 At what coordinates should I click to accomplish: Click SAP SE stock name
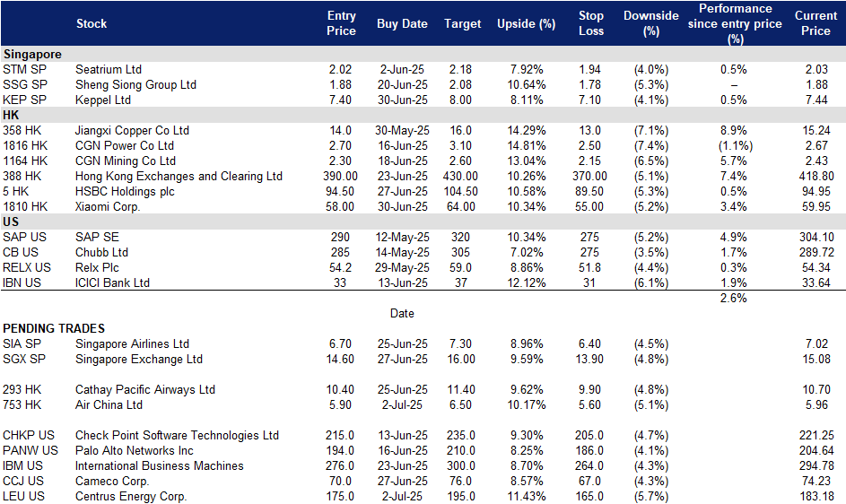coord(97,238)
